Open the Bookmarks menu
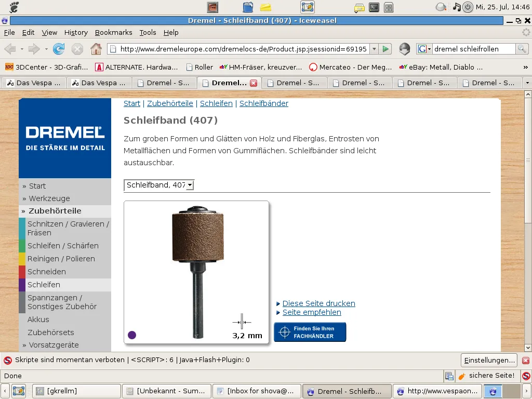 point(113,32)
